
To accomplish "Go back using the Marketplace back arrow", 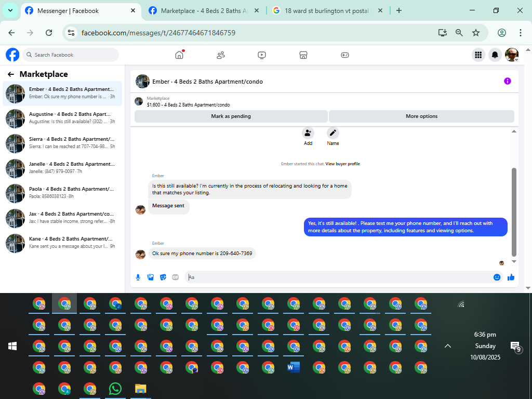I will point(11,74).
